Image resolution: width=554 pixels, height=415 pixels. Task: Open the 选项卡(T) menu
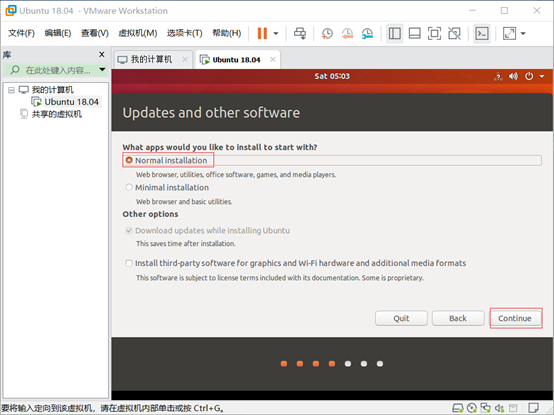coord(184,33)
